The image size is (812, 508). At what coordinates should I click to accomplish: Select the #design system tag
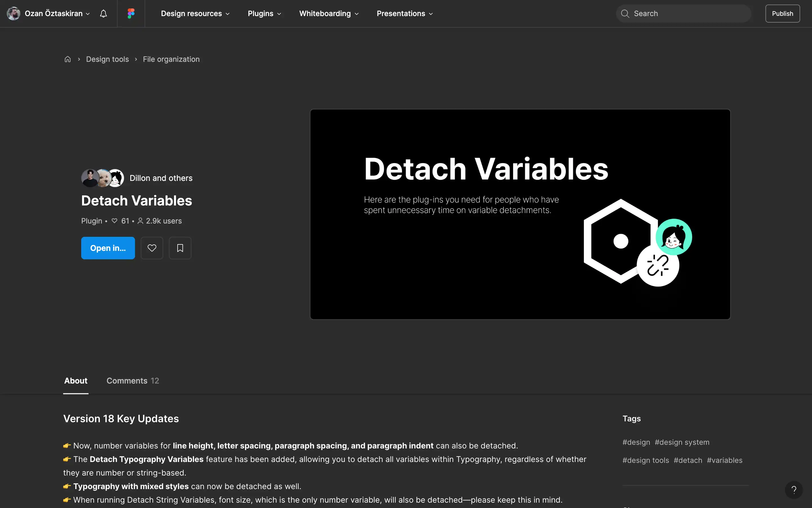pyautogui.click(x=682, y=442)
